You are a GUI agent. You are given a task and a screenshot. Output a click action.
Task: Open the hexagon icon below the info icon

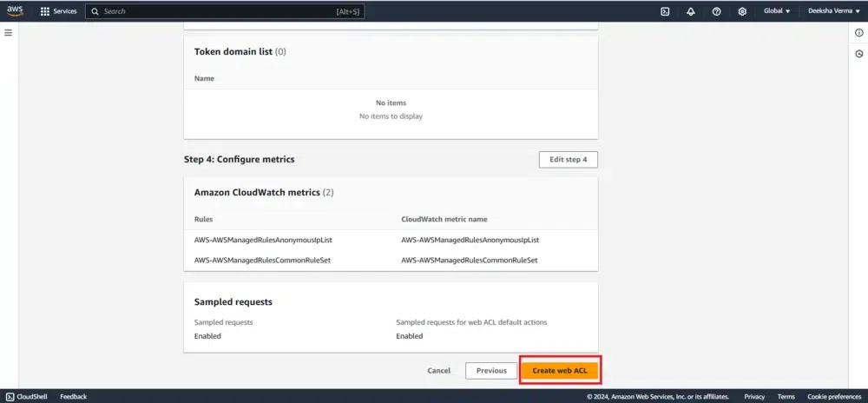pos(859,54)
